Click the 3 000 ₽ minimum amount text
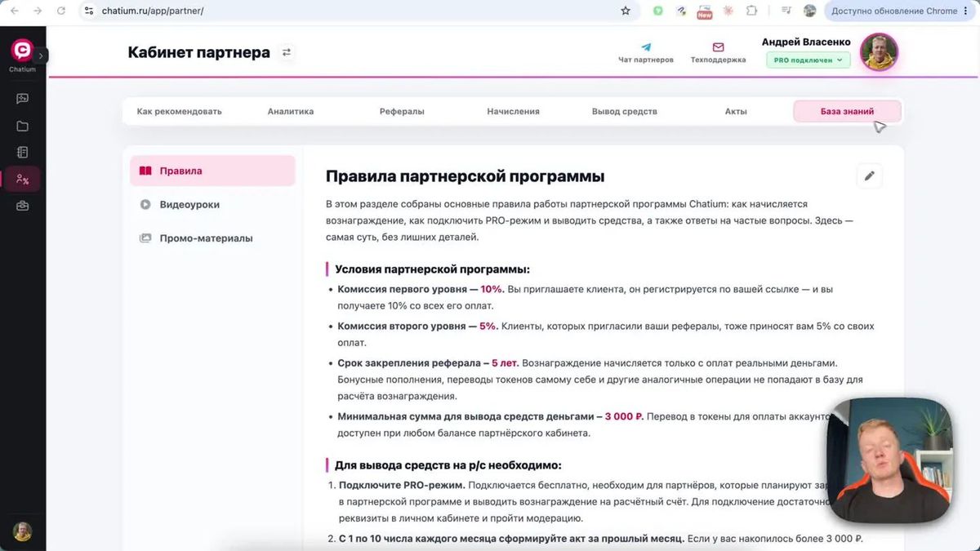This screenshot has height=551, width=980. pos(623,416)
